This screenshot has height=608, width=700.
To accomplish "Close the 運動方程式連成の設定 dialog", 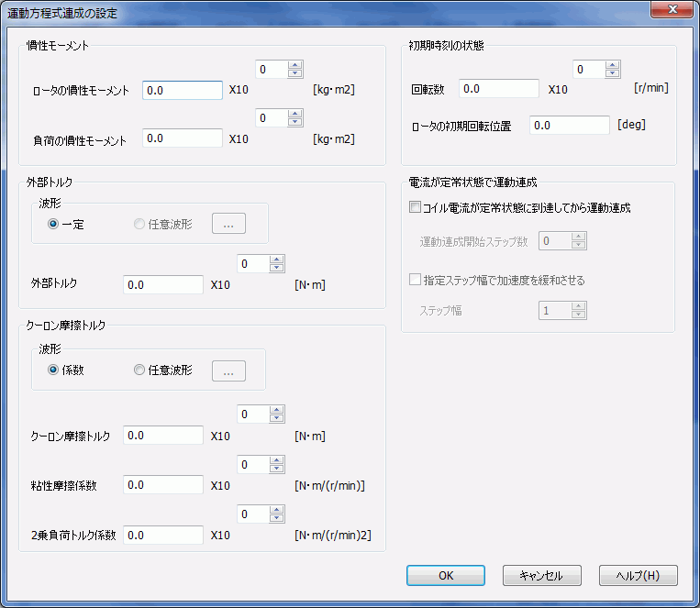I will 672,10.
